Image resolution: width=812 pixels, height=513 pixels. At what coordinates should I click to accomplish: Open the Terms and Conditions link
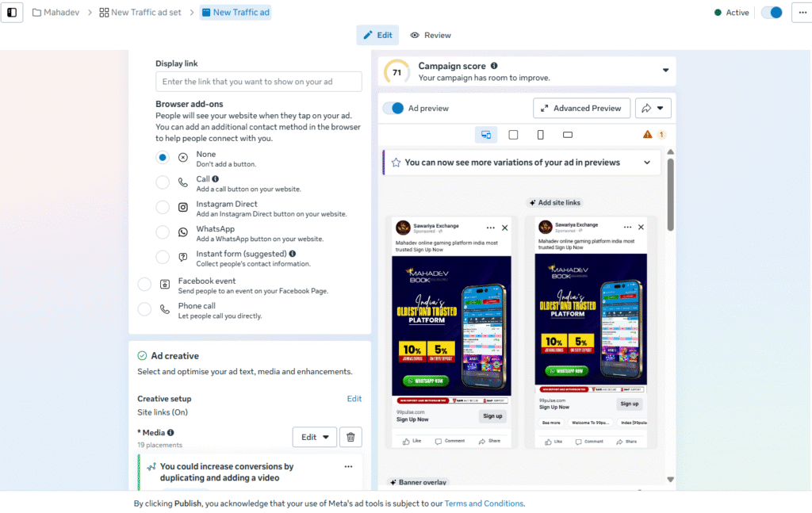[484, 503]
